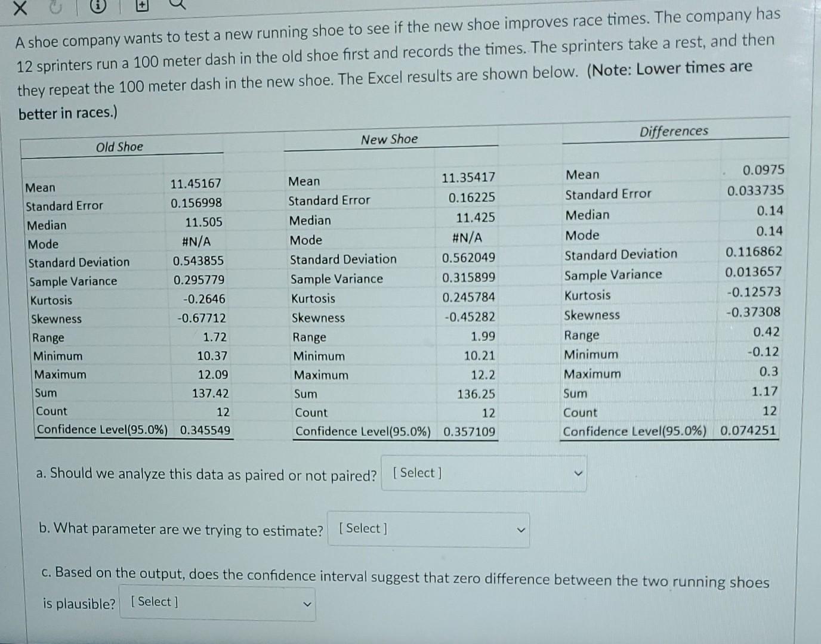The width and height of the screenshot is (821, 644).
Task: Select Old Shoe mean value 11.45167
Action: (x=196, y=184)
